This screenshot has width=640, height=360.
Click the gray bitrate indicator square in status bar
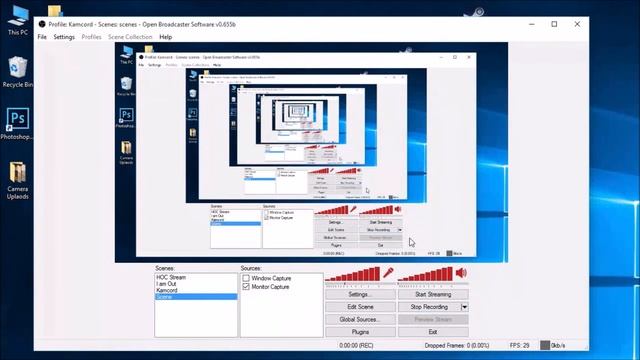(x=545, y=345)
